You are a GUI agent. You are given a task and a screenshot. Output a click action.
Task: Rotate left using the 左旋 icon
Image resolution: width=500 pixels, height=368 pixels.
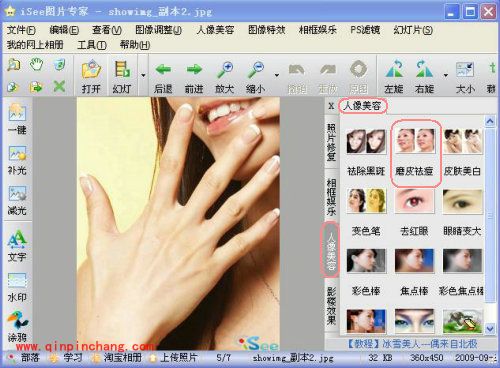tap(394, 77)
